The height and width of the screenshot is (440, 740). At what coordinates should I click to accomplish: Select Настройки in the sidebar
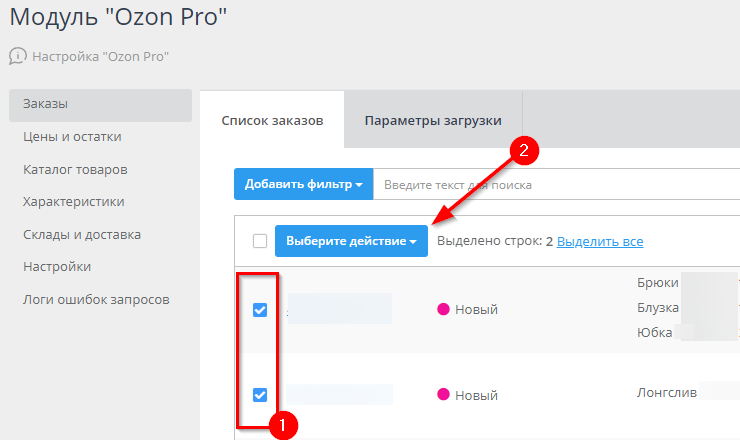coord(57,266)
